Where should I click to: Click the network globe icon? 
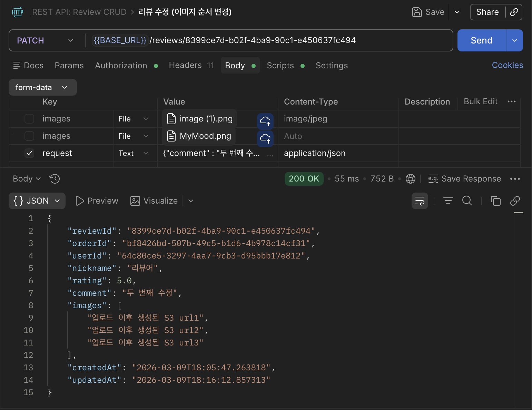(x=411, y=179)
